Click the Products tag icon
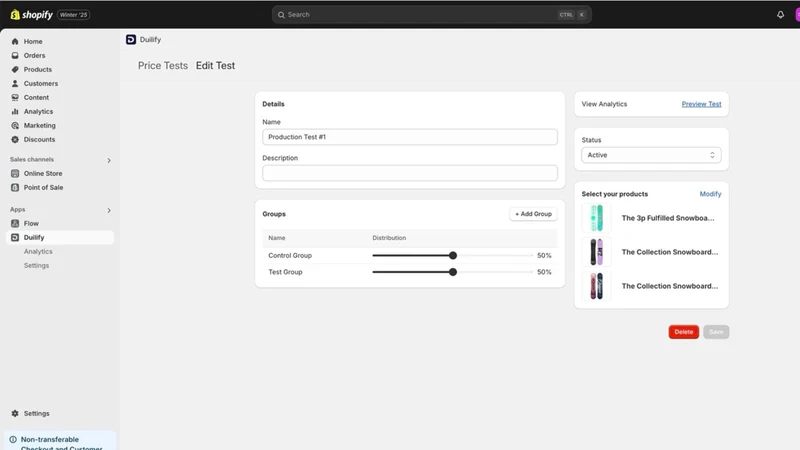This screenshot has width=800, height=450. click(15, 69)
